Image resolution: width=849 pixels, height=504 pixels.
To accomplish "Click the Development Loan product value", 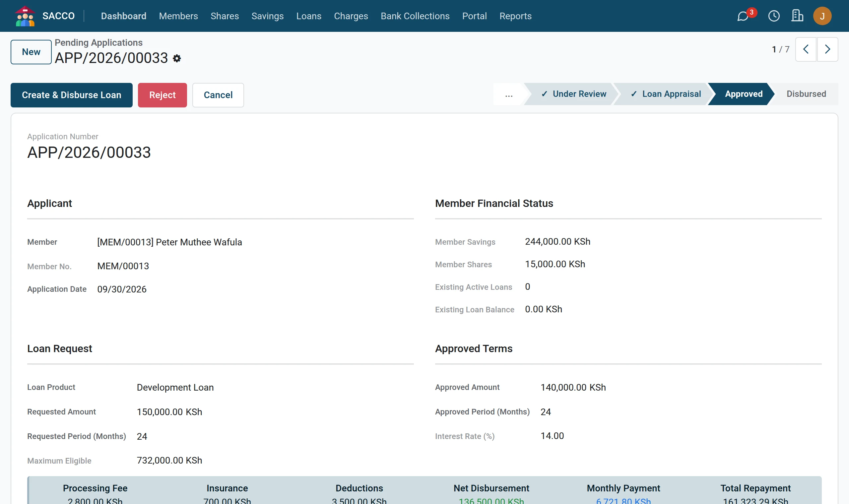I will pyautogui.click(x=175, y=388).
